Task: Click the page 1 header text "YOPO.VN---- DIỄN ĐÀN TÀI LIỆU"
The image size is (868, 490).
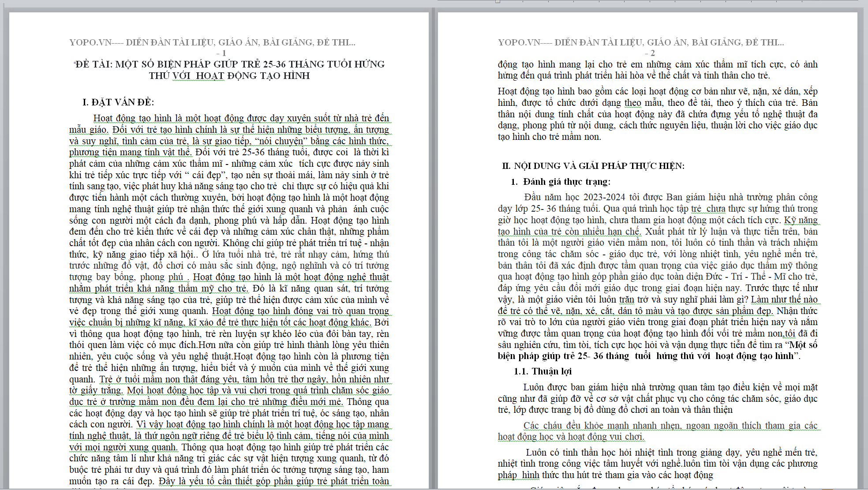Action: 141,42
